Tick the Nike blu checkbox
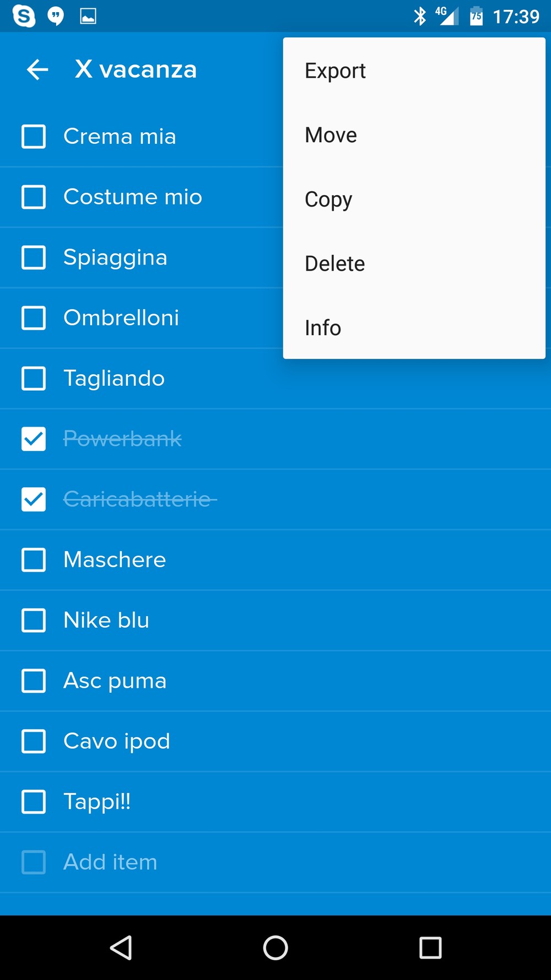Viewport: 551px width, 980px height. pos(34,621)
